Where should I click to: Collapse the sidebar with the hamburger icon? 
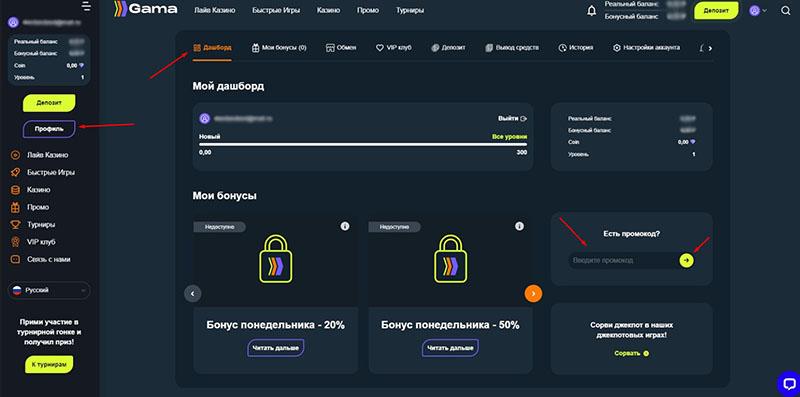click(86, 7)
